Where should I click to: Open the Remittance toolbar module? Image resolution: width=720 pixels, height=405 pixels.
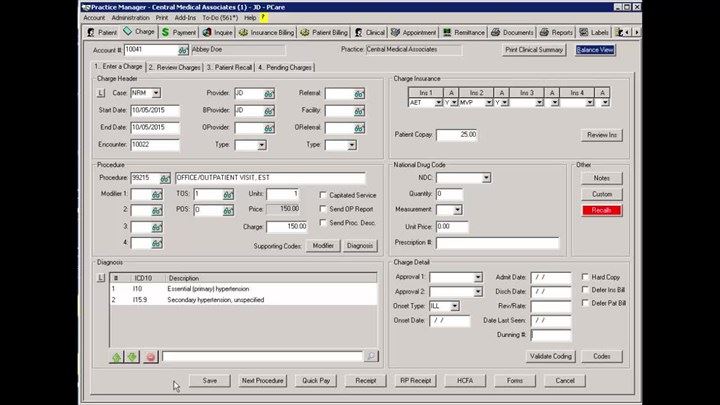point(464,32)
